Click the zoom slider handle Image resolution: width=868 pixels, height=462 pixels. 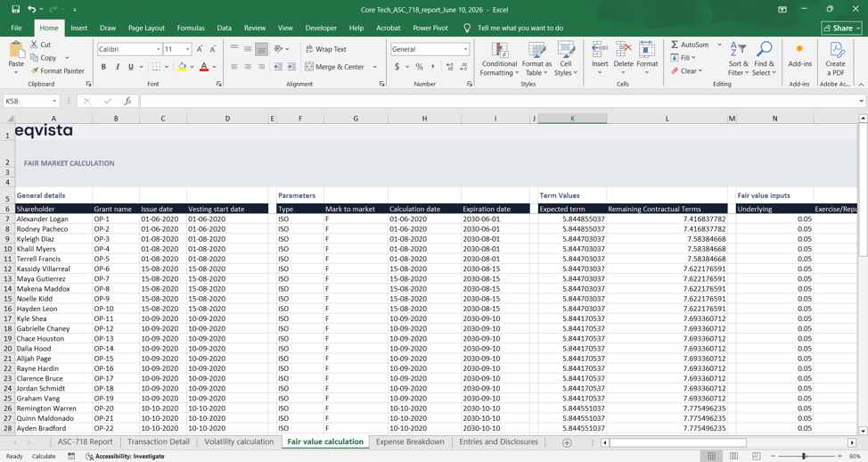[804, 456]
